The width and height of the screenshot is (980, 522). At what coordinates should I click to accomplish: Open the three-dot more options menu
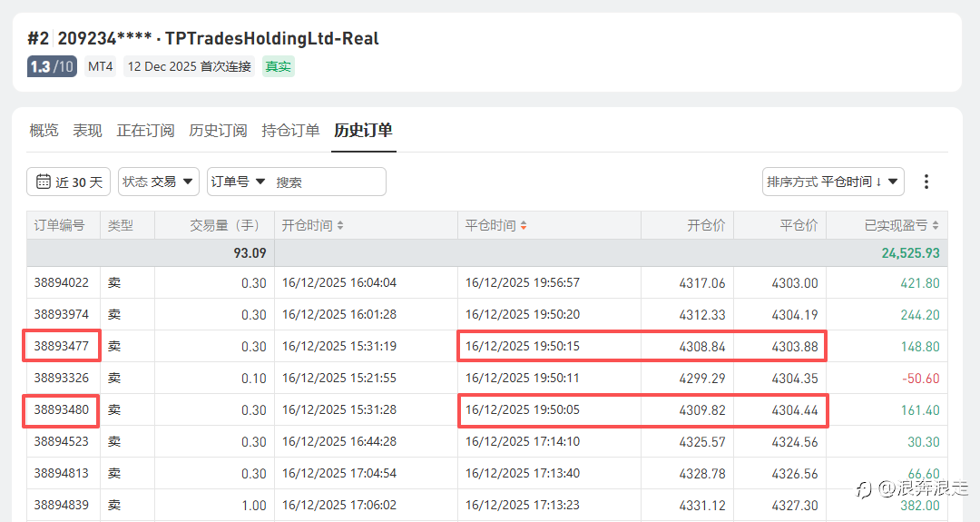click(926, 182)
